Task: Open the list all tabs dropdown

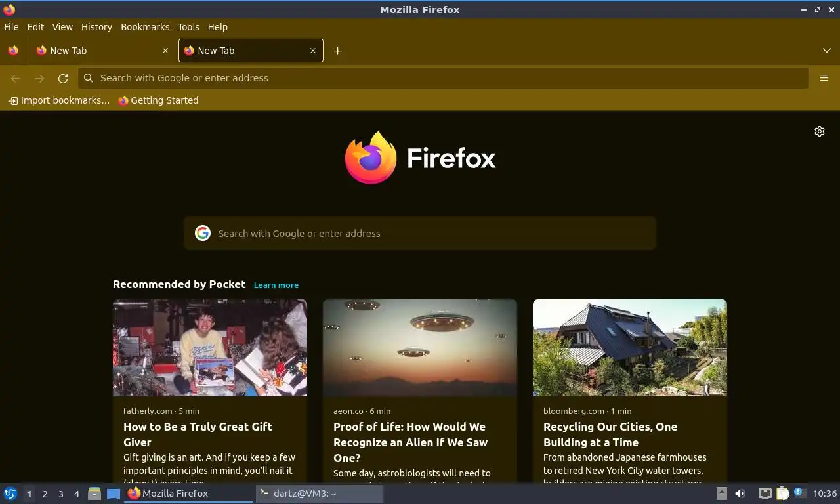Action: pyautogui.click(x=827, y=51)
